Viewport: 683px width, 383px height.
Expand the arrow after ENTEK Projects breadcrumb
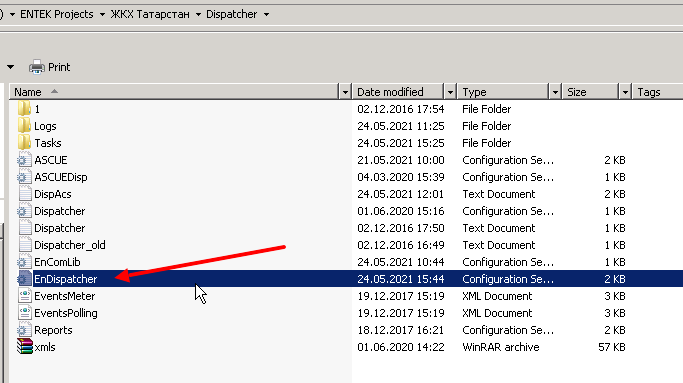tap(102, 14)
